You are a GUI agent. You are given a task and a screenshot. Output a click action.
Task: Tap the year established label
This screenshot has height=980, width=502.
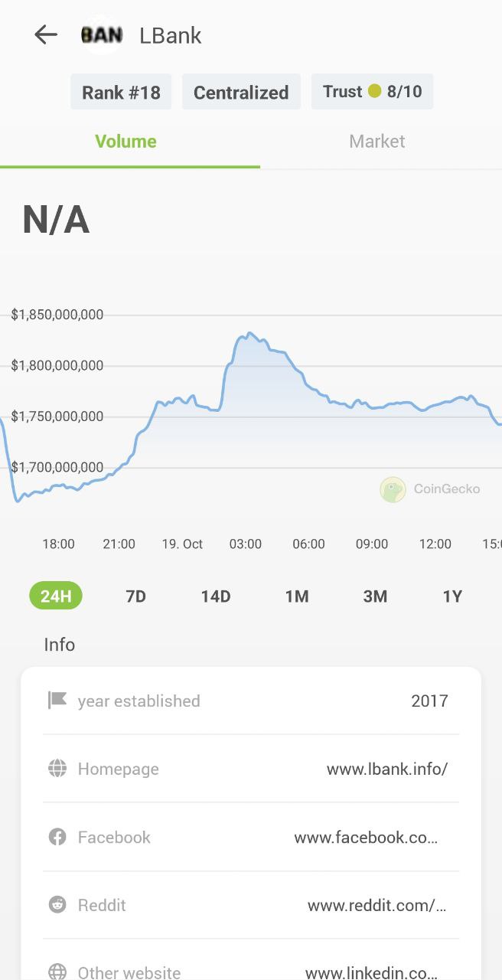point(139,701)
